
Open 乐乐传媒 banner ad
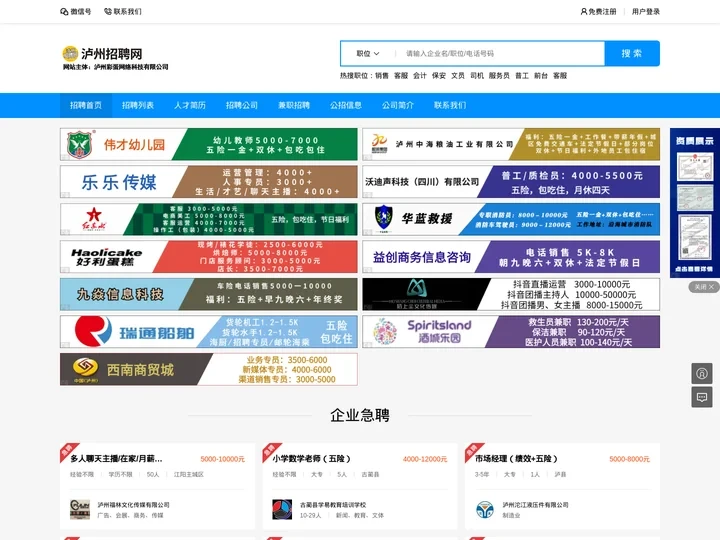(x=208, y=182)
